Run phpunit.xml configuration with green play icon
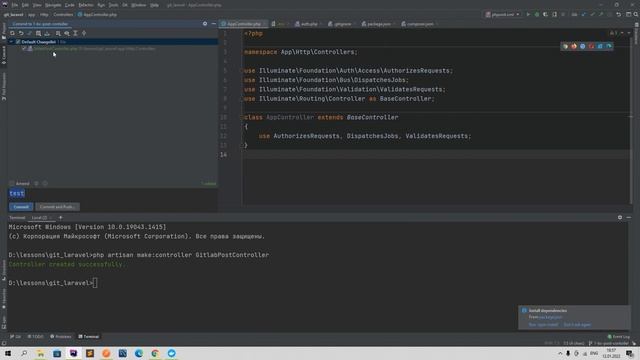The image size is (640, 360). coord(528,14)
